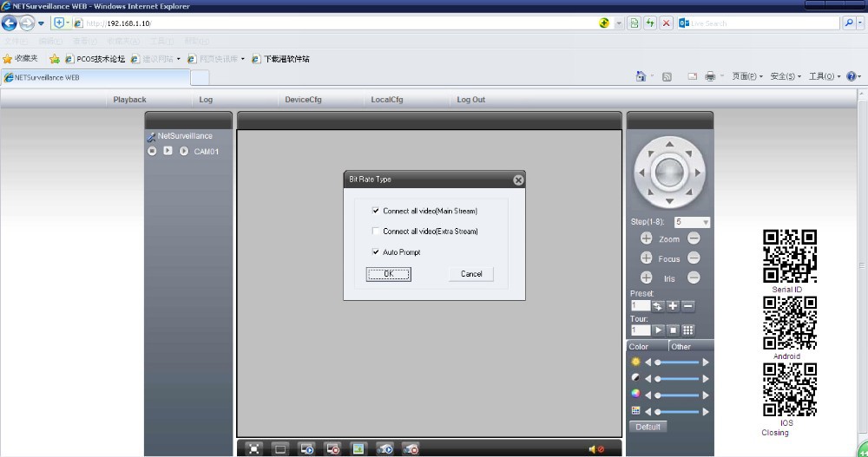
Task: Toggle the muted speaker audio icon
Action: [595, 448]
